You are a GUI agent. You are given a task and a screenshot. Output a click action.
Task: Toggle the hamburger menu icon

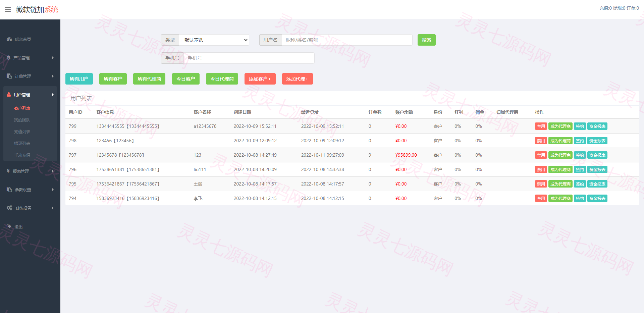[x=8, y=9]
